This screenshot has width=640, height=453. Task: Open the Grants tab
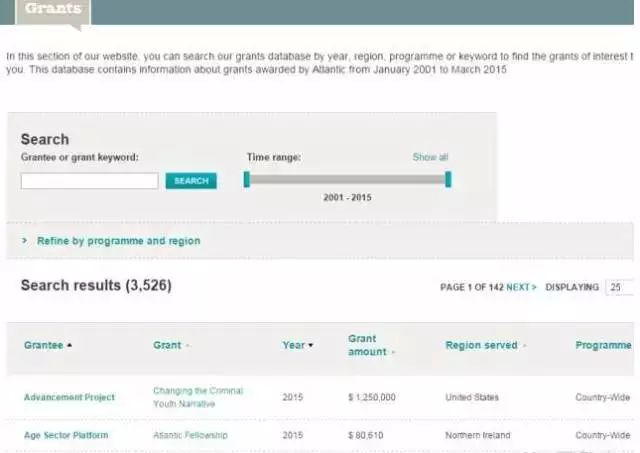click(53, 10)
